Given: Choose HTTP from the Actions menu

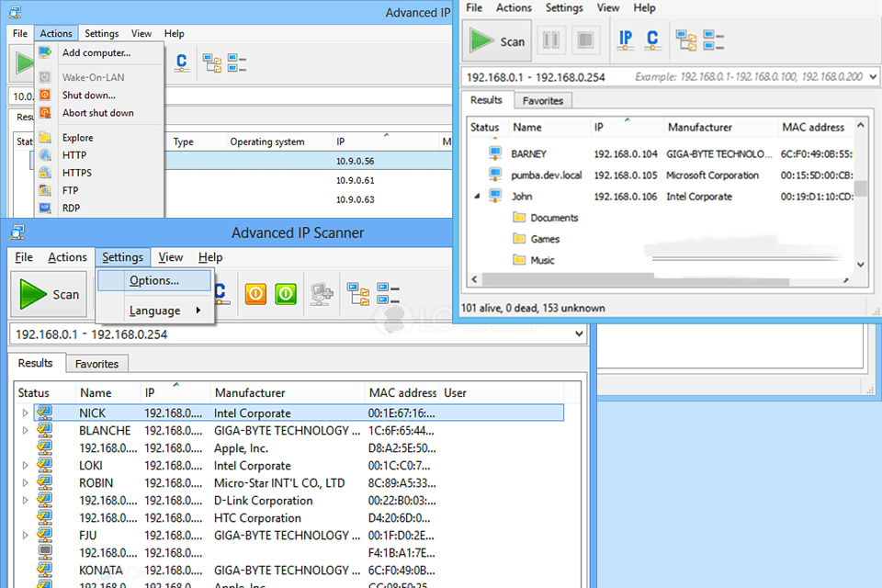Looking at the screenshot, I should coord(73,154).
